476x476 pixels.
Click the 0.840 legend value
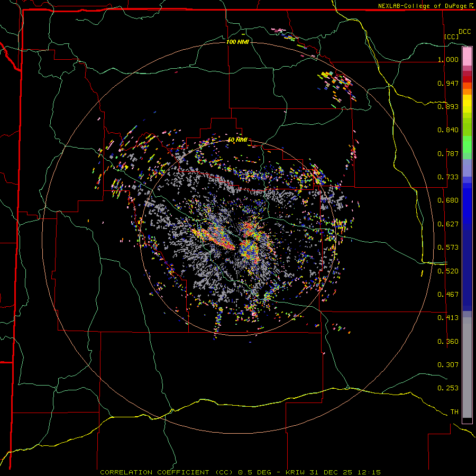448,130
